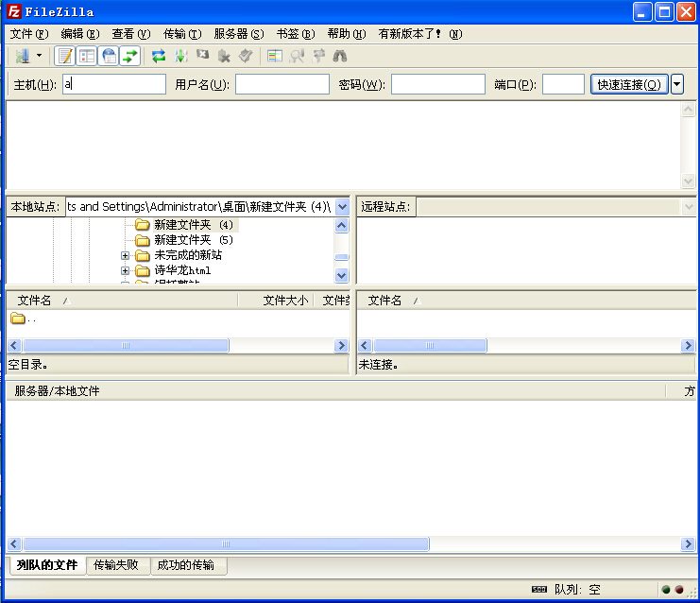Select the 诗华龙html folder
This screenshot has width=700, height=603.
pos(182,270)
